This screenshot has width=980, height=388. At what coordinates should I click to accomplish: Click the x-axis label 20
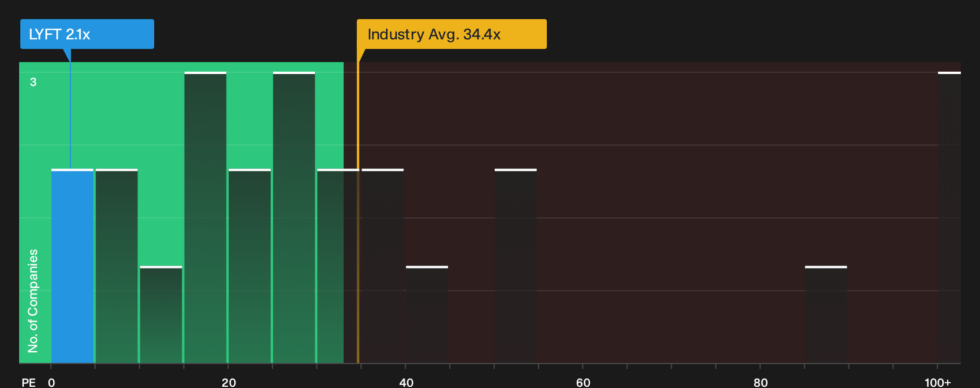[x=228, y=382]
